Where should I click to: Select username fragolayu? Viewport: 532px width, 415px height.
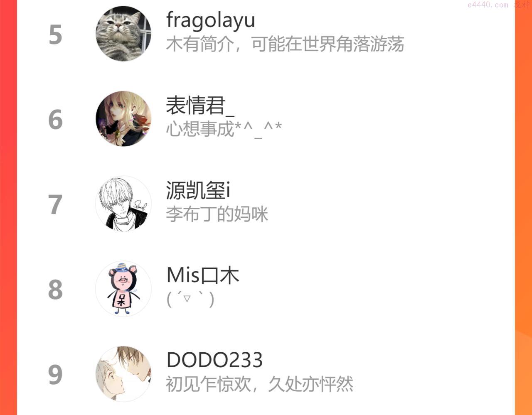211,21
